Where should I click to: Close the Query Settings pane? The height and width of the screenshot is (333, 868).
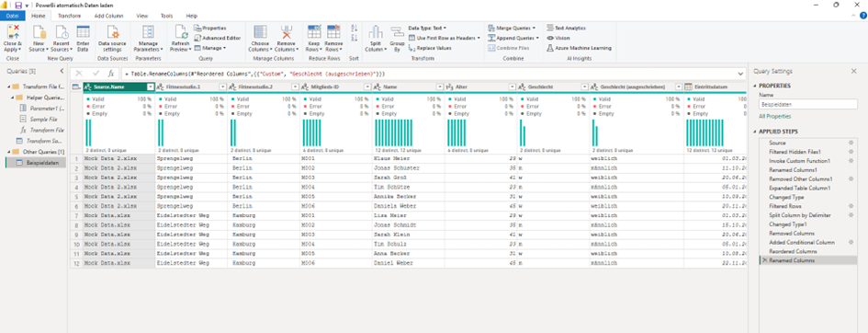pos(853,71)
